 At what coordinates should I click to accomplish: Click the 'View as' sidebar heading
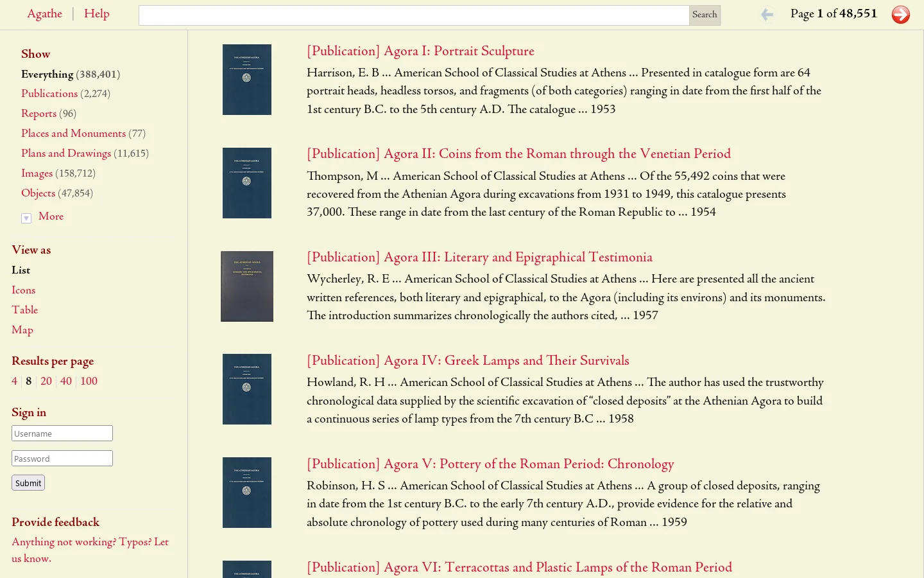coord(31,250)
